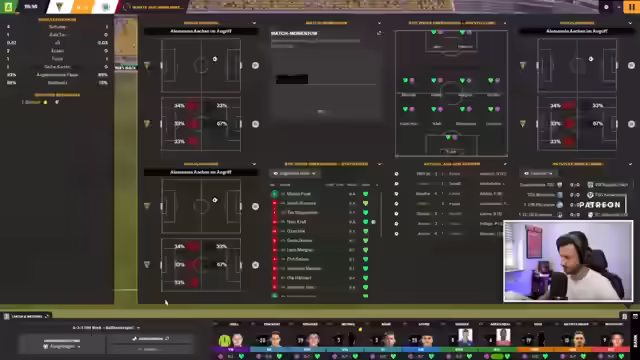Switch to the Taktik & Wechsel tab
Viewport: 640px width, 360px height.
click(27, 316)
